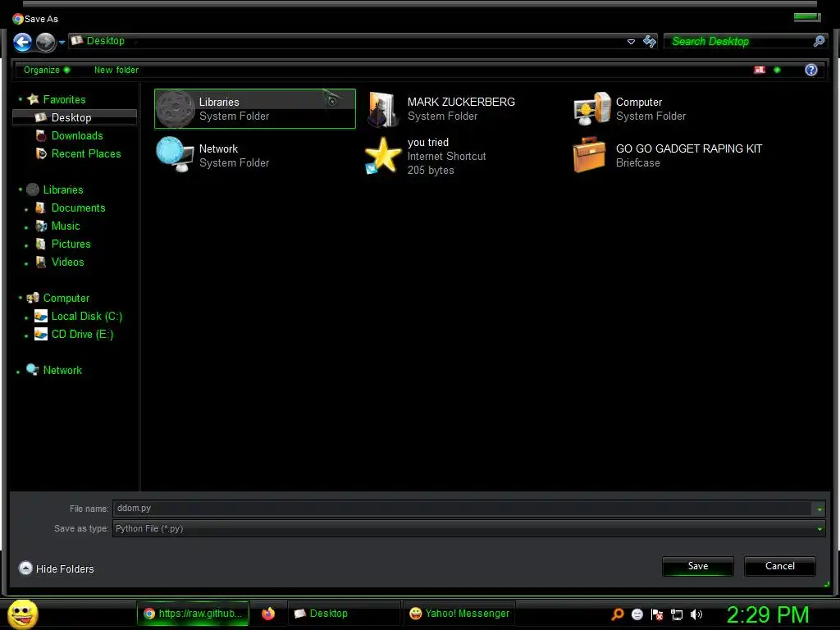Click the Cancel button
The image size is (840, 630).
(x=779, y=566)
